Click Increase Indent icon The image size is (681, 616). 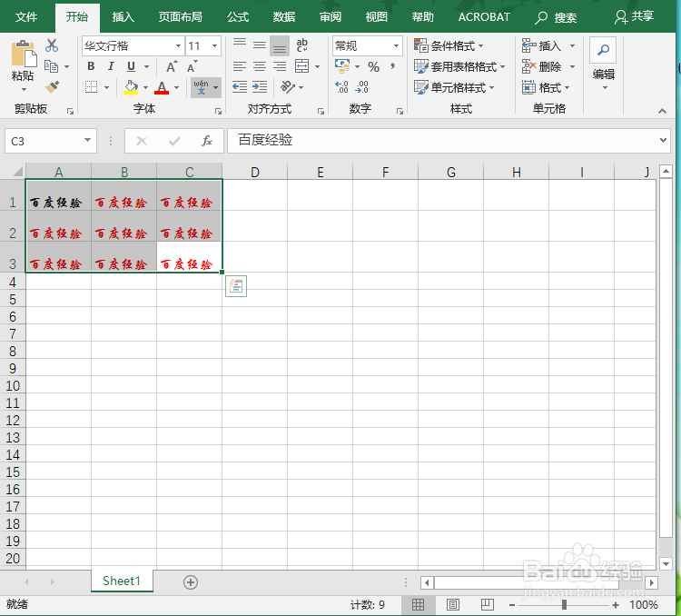pyautogui.click(x=260, y=87)
